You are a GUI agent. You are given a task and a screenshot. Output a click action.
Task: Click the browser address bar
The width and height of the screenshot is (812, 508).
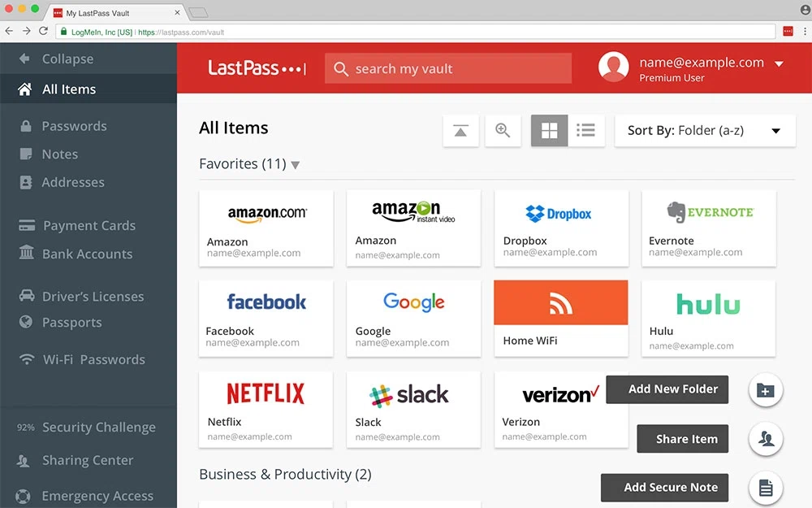(416, 32)
